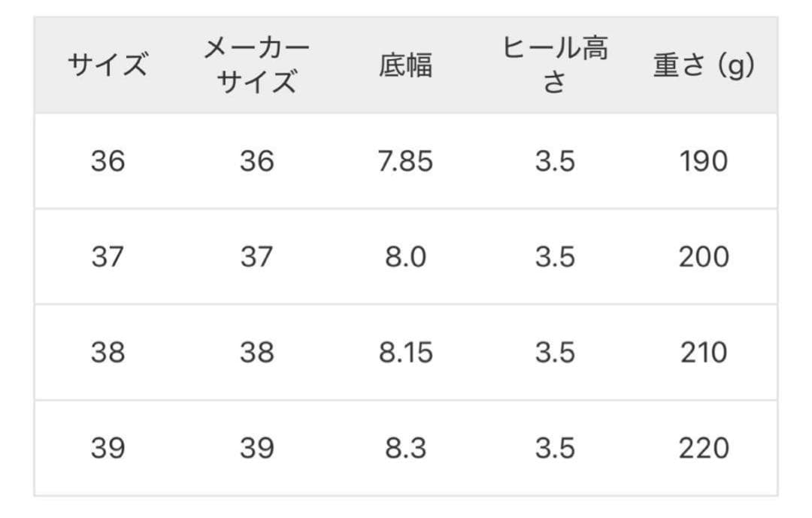The height and width of the screenshot is (518, 812).
Task: Select the 8.3 sole width cell
Action: point(405,448)
